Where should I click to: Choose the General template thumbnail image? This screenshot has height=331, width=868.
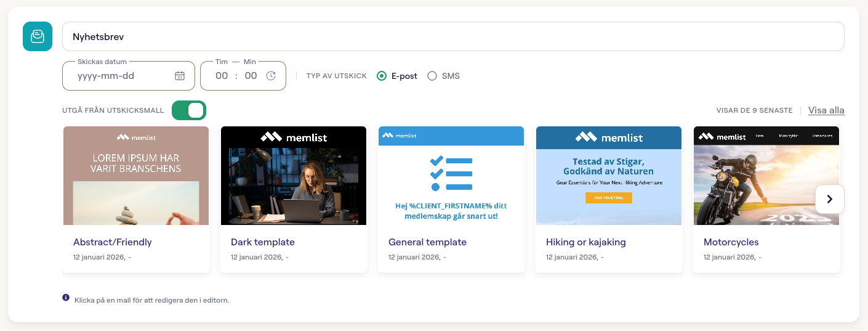451,176
